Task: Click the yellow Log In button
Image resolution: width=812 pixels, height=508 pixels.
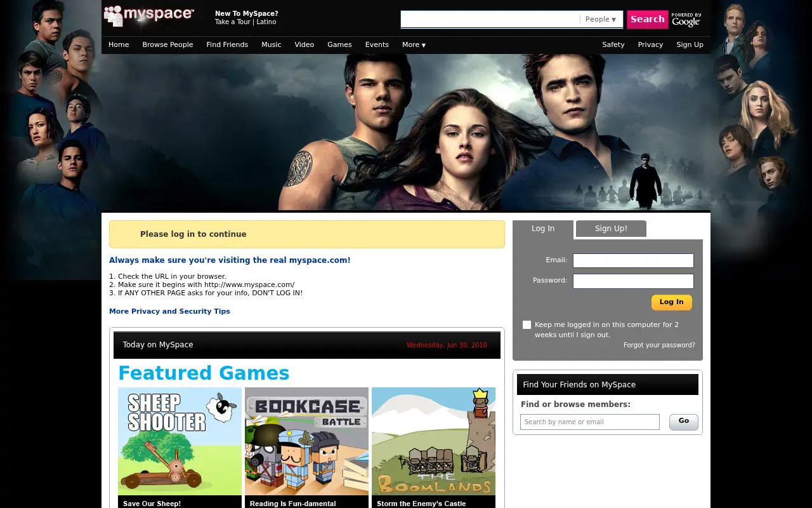Action: [x=671, y=302]
